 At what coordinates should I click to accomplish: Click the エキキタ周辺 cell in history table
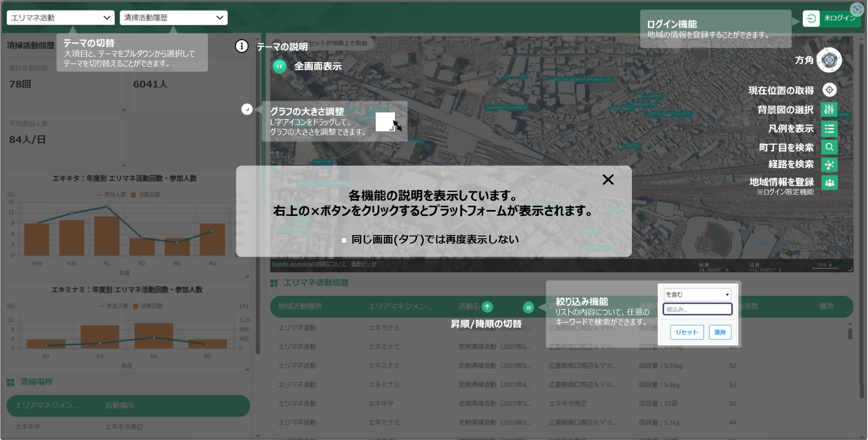click(x=568, y=403)
